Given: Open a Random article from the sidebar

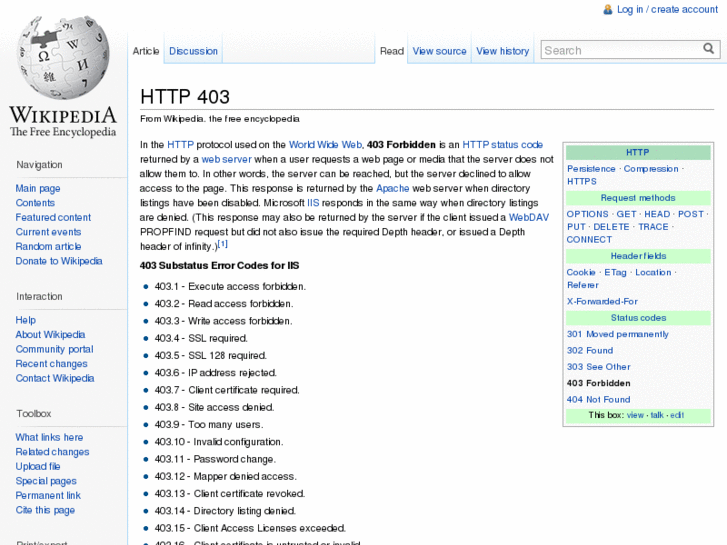Looking at the screenshot, I should pyautogui.click(x=48, y=246).
